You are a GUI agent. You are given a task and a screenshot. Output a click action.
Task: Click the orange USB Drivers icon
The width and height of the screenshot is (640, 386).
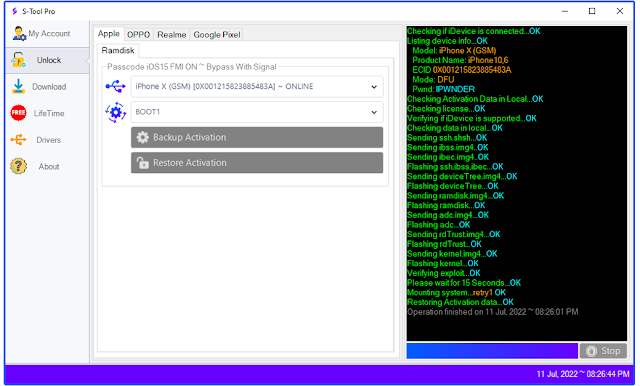coord(18,140)
